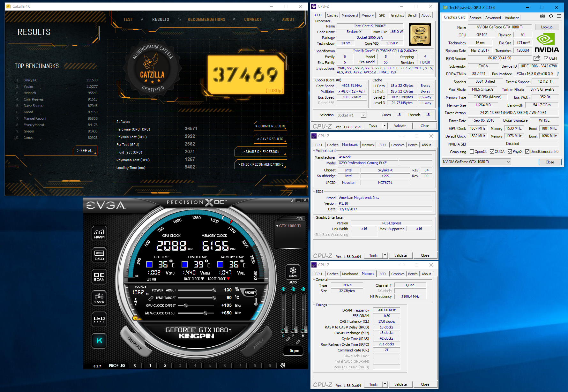Click the Submit Results button

[270, 126]
